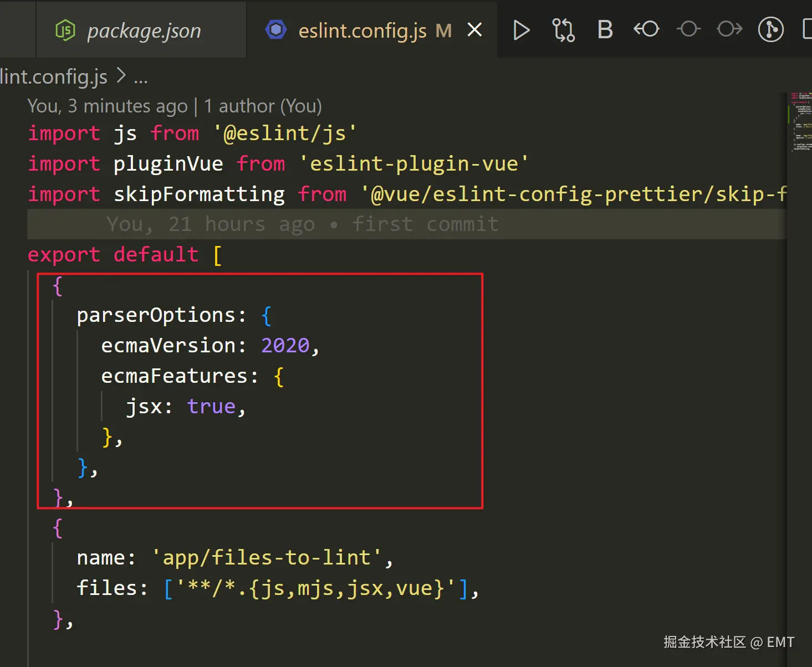Click the 'app/files-to-lint' name string

click(x=267, y=558)
